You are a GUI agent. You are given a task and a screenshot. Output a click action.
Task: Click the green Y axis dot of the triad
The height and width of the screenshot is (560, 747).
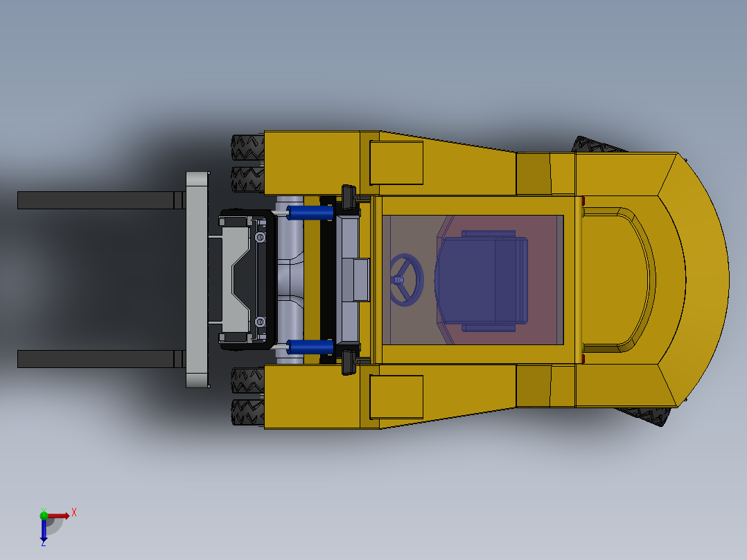click(44, 515)
